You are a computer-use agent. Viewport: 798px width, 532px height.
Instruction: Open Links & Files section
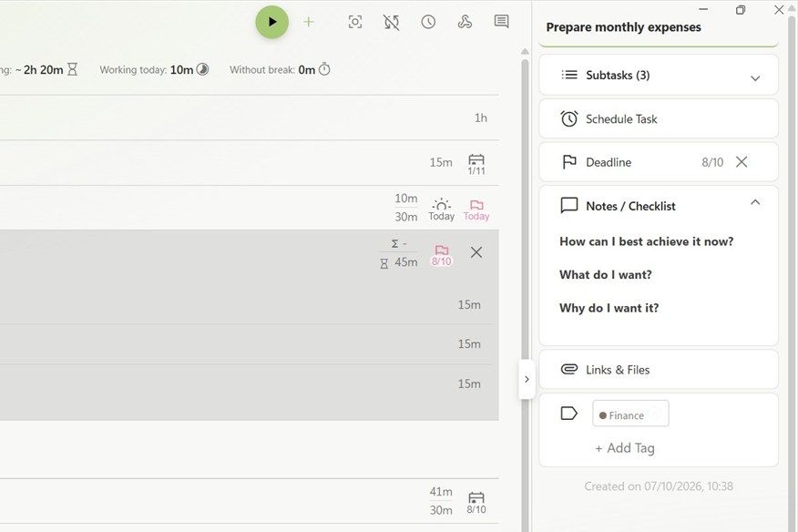click(x=659, y=370)
